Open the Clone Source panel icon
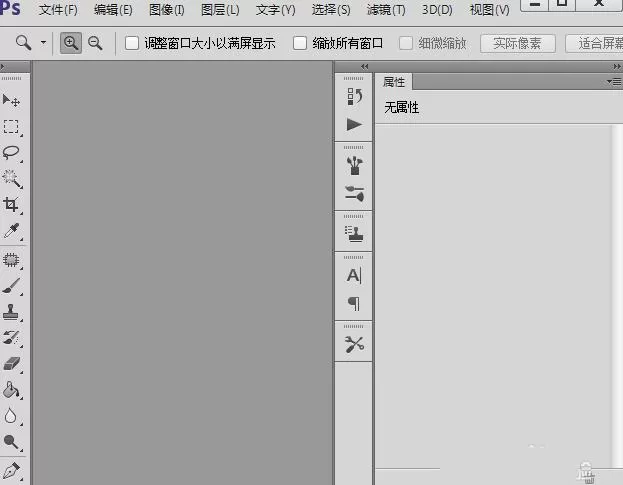 354,234
